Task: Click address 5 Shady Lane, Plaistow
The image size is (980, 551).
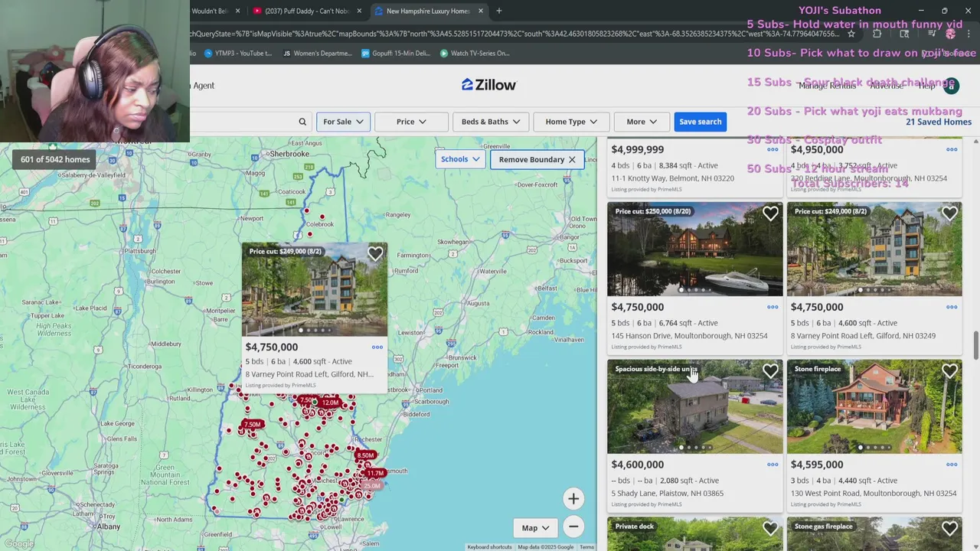Action: point(668,494)
